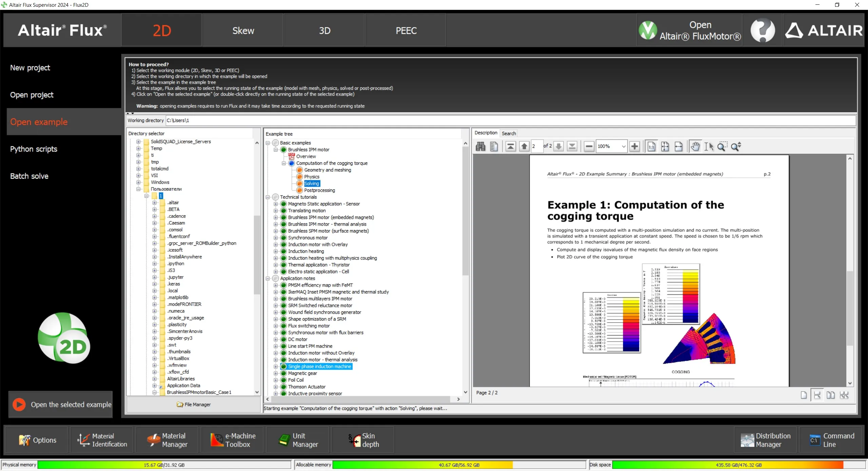Select the PEEC module tab
Viewport: 868px width, 471px height.
[x=406, y=30]
